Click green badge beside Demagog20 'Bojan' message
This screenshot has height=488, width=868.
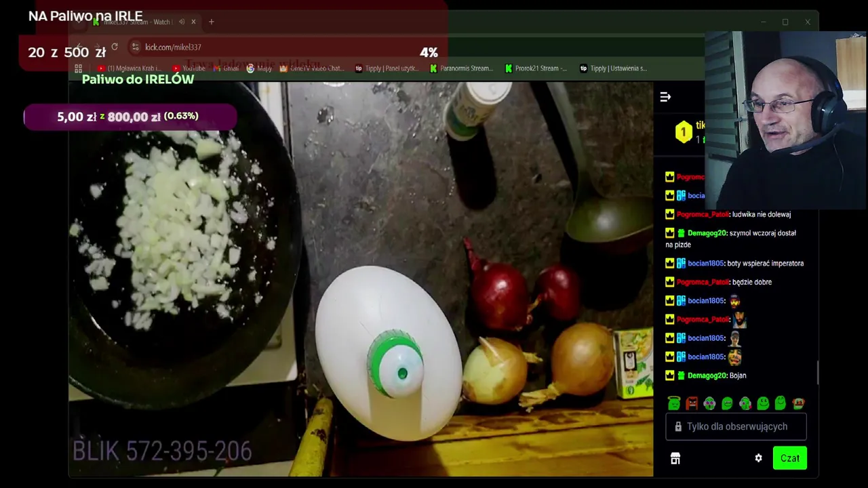(681, 375)
